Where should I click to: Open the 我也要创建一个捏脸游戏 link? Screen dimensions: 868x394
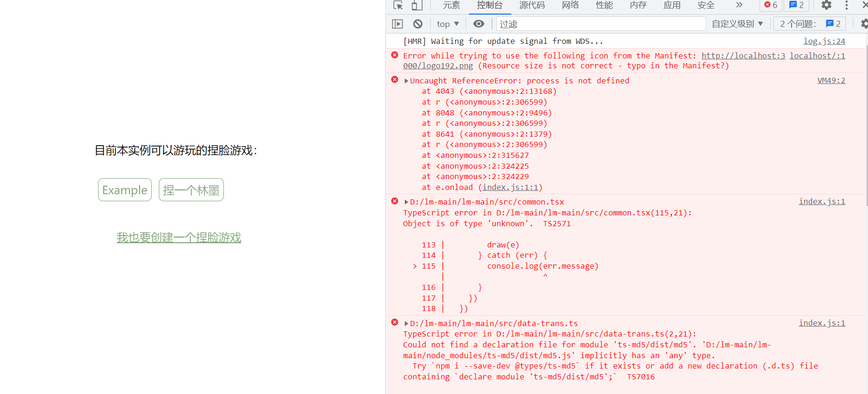pos(179,238)
